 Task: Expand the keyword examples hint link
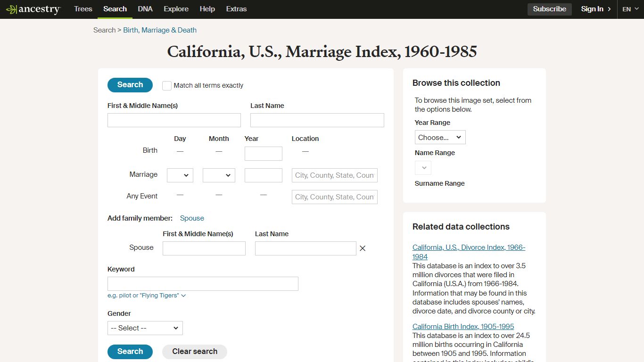coord(147,296)
